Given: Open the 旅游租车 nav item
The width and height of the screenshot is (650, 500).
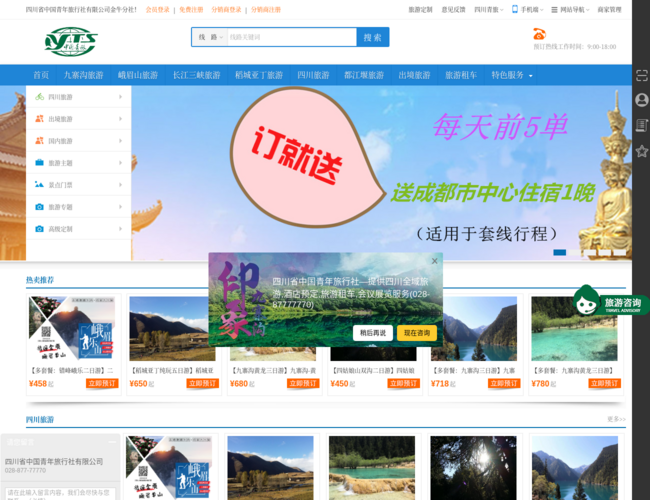Looking at the screenshot, I should click(x=461, y=75).
